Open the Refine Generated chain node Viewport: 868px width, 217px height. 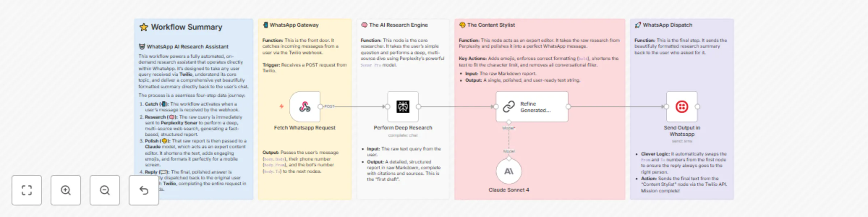(531, 106)
